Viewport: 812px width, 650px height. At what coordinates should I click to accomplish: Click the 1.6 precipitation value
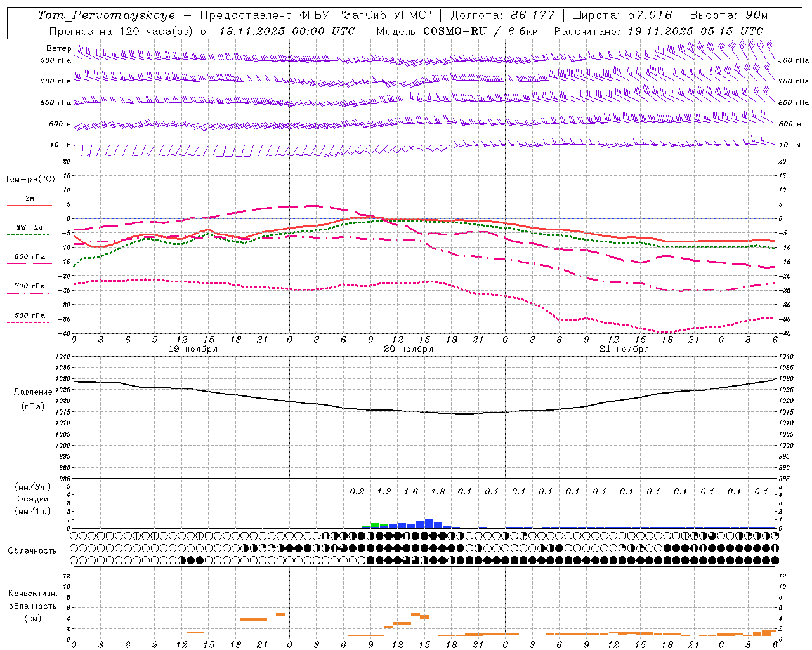pos(411,491)
